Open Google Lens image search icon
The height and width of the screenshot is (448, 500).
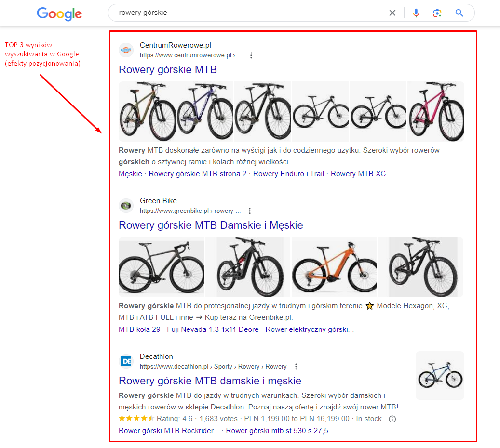coord(437,13)
